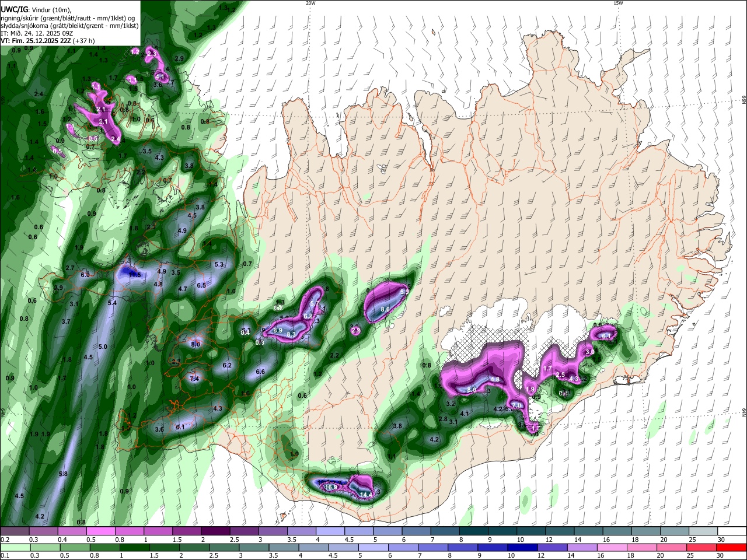The height and width of the screenshot is (560, 747).
Task: Click the 11.5 precipitation value on the map
Action: (135, 275)
